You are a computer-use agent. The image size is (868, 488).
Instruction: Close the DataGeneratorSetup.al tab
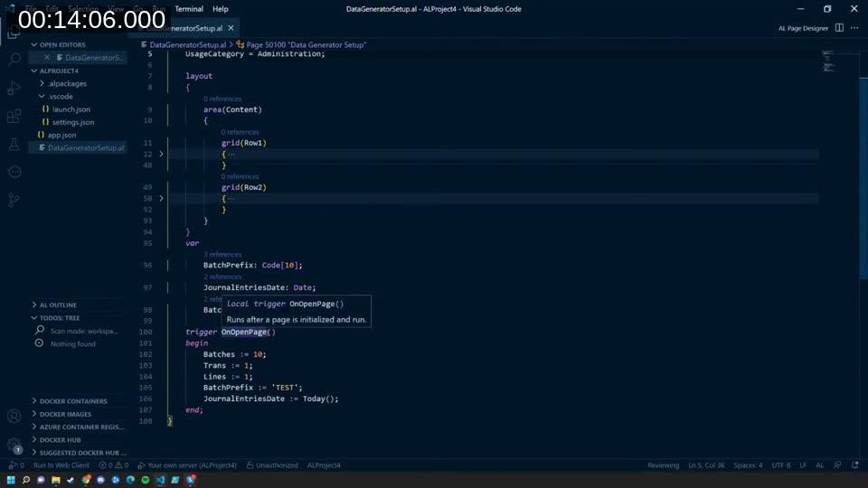231,28
